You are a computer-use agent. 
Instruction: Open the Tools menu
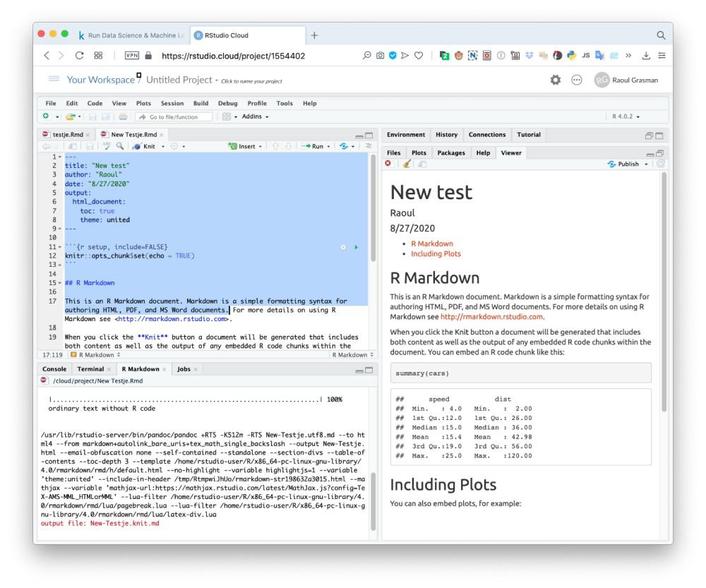(285, 103)
